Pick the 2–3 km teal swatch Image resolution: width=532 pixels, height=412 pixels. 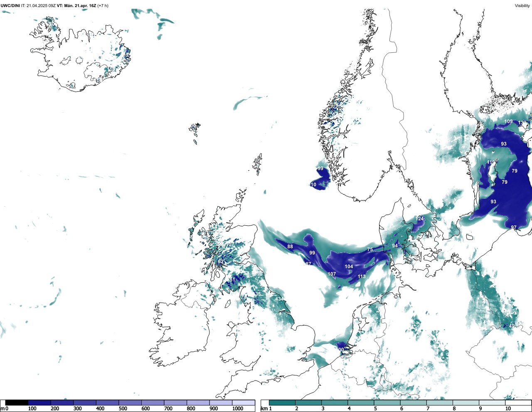point(308,402)
